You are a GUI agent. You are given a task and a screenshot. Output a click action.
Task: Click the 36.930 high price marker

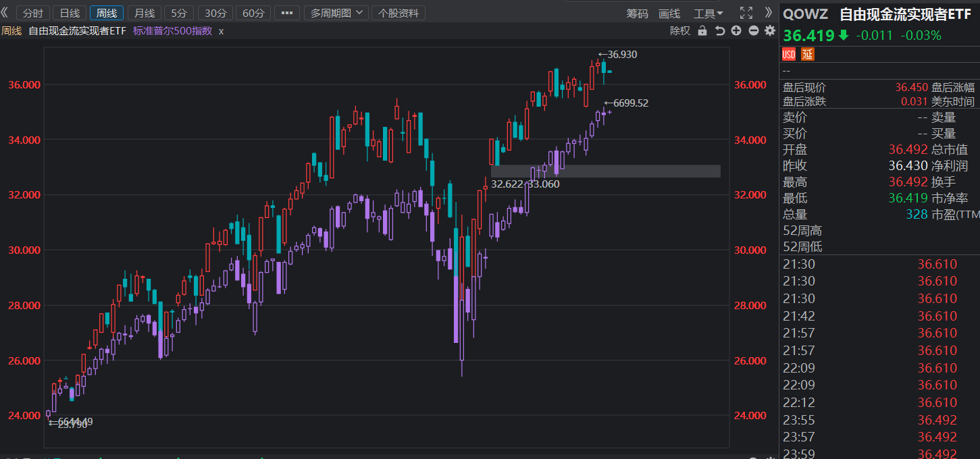617,55
